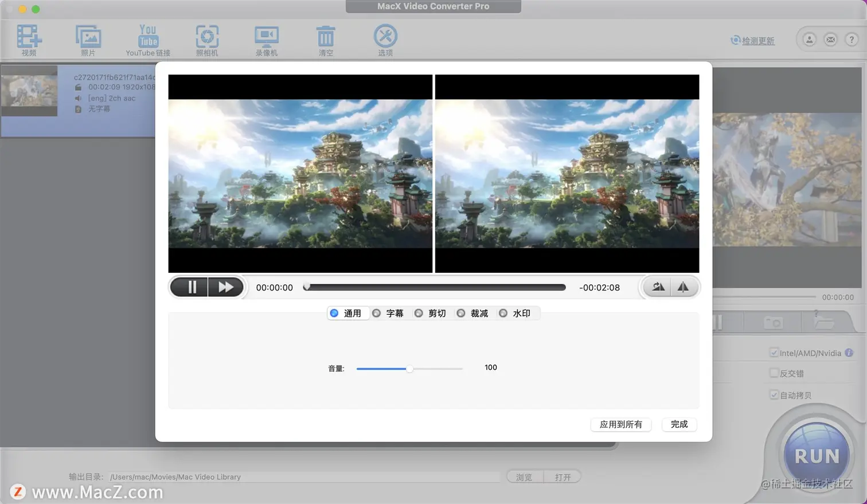Fast forward the preview video
Image resolution: width=867 pixels, height=504 pixels.
(226, 287)
